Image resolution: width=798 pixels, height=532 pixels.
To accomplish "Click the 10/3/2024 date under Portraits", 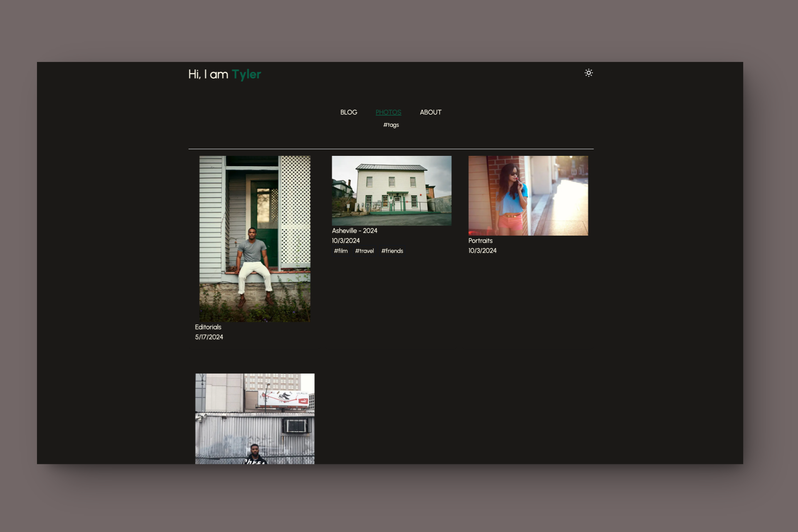I will pos(482,251).
